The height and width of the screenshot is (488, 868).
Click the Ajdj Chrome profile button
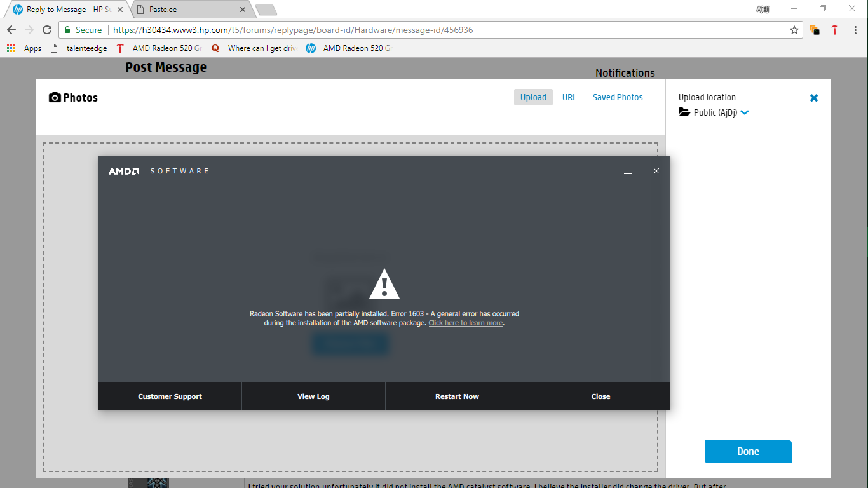click(x=763, y=9)
